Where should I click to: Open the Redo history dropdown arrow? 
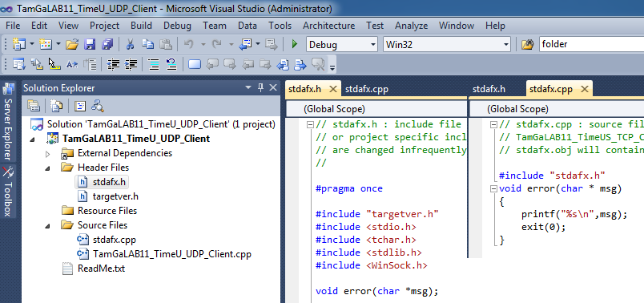point(231,44)
